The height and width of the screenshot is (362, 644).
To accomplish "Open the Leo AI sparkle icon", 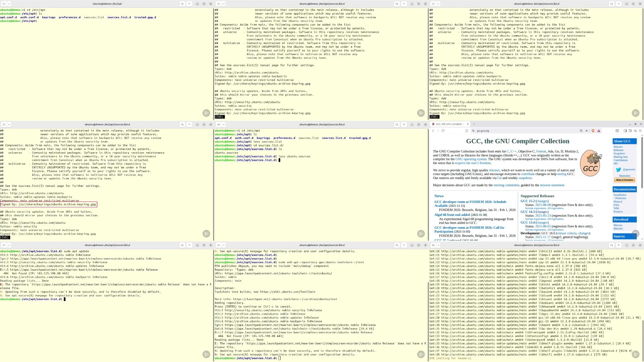I will point(635,131).
